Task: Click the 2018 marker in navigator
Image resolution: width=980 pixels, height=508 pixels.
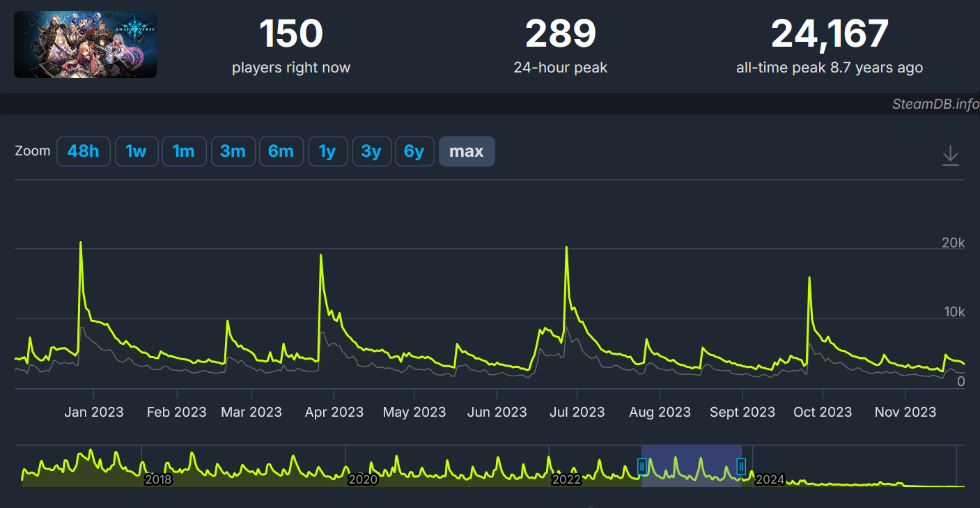Action: tap(158, 479)
